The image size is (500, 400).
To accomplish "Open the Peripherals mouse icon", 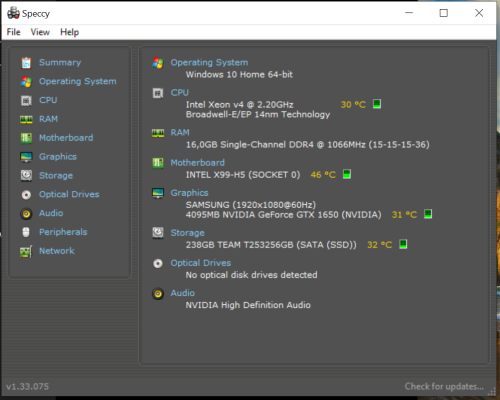I will click(x=26, y=232).
